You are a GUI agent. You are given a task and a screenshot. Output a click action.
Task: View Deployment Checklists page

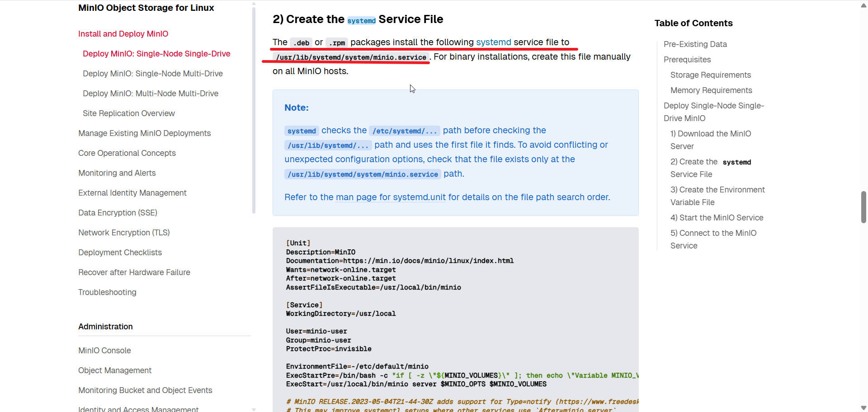pyautogui.click(x=120, y=253)
